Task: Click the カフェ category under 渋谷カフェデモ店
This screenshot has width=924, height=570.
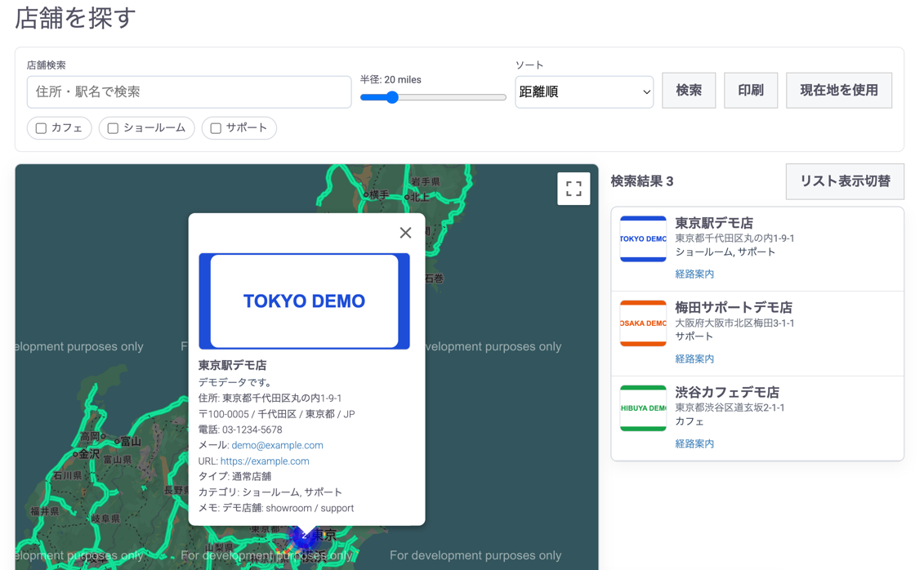Action: pyautogui.click(x=690, y=421)
